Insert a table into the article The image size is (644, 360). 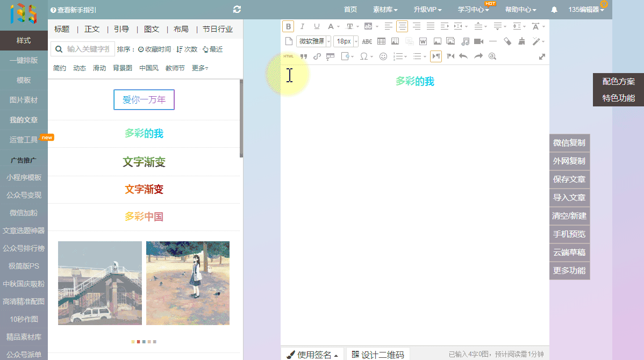coord(381,41)
